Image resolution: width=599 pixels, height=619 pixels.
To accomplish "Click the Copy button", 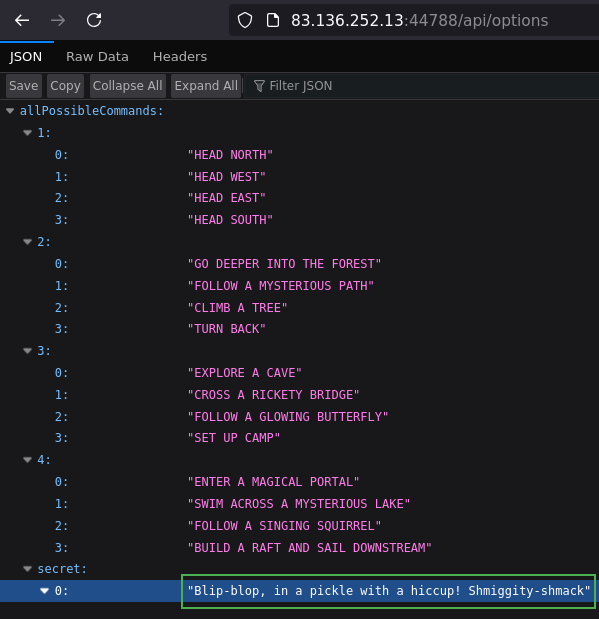I will click(x=65, y=86).
